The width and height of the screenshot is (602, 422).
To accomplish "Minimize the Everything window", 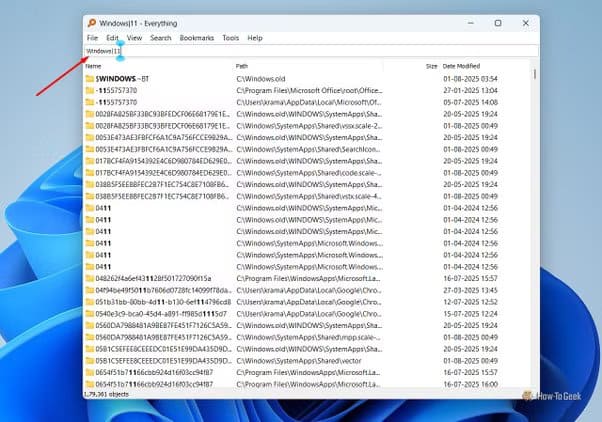I will [x=471, y=23].
